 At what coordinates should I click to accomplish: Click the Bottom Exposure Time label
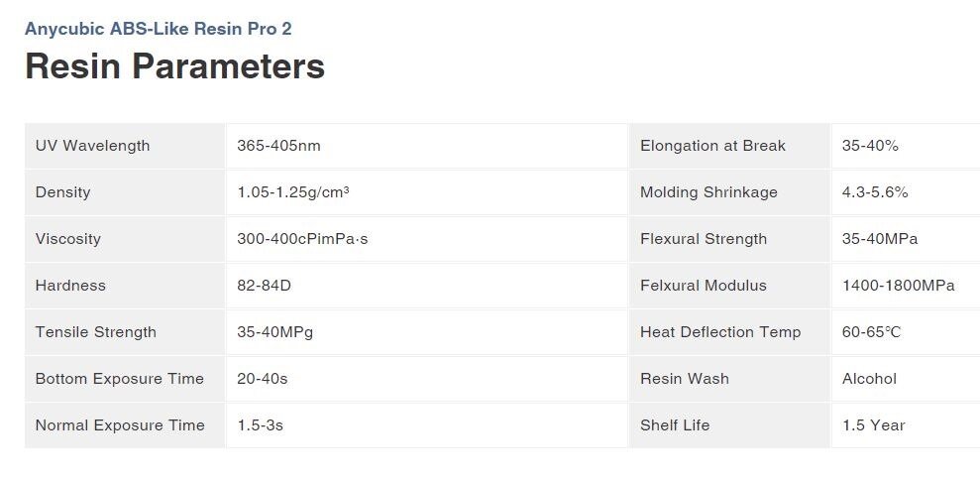click(x=119, y=379)
